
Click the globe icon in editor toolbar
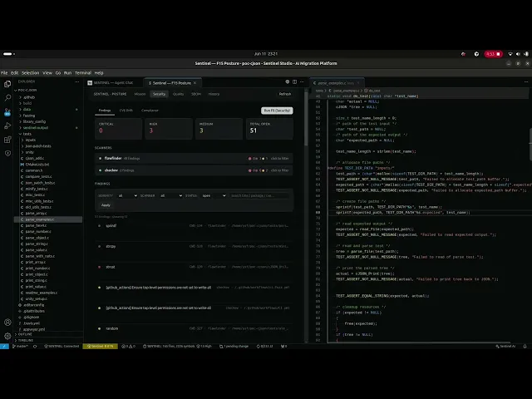pyautogui.click(x=288, y=81)
